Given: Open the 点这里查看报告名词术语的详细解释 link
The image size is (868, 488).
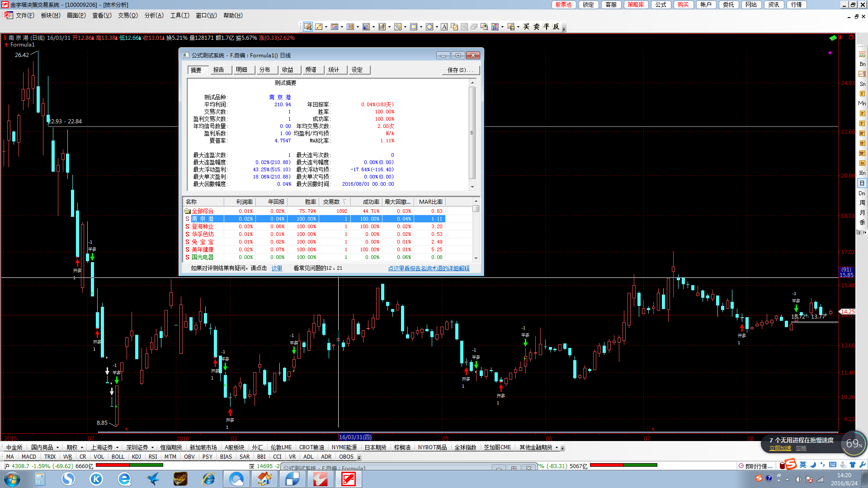Looking at the screenshot, I should coord(429,268).
